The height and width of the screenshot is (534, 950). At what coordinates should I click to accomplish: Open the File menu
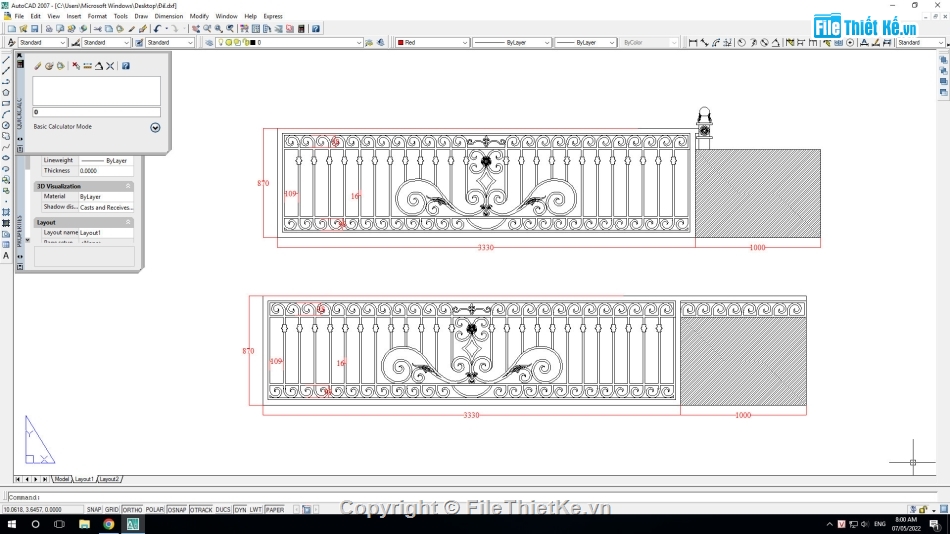pos(19,16)
